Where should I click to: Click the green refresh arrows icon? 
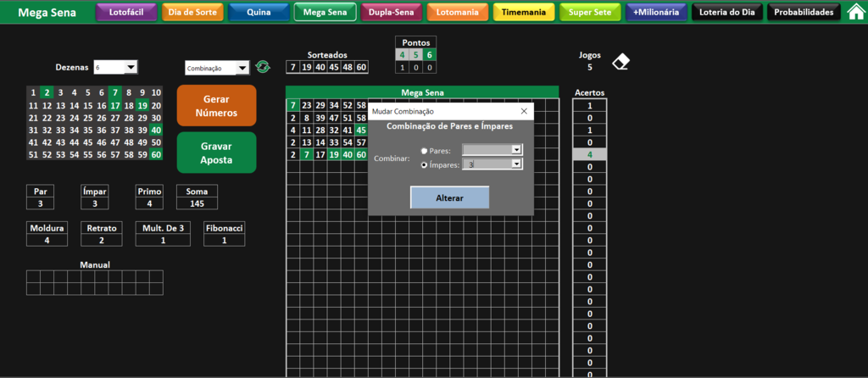263,68
